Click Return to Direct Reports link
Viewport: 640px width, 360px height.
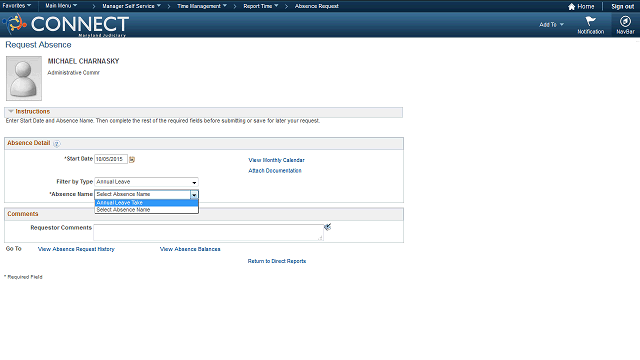(277, 261)
